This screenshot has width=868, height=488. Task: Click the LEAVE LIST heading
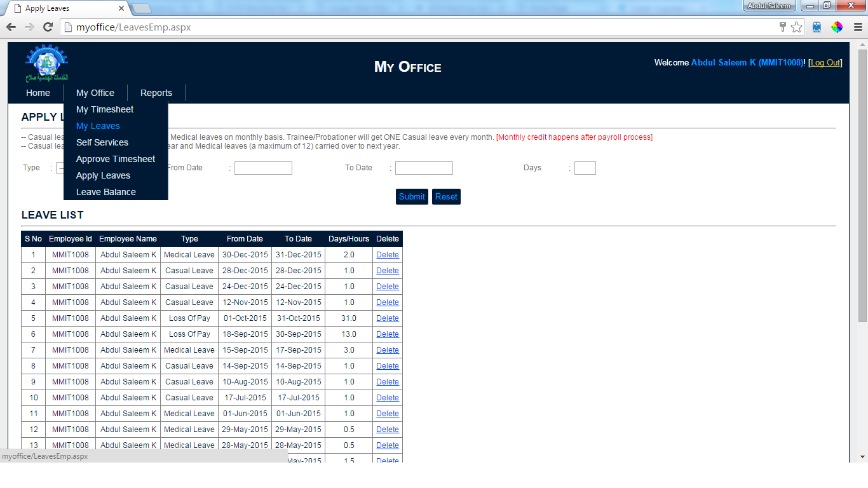[53, 215]
